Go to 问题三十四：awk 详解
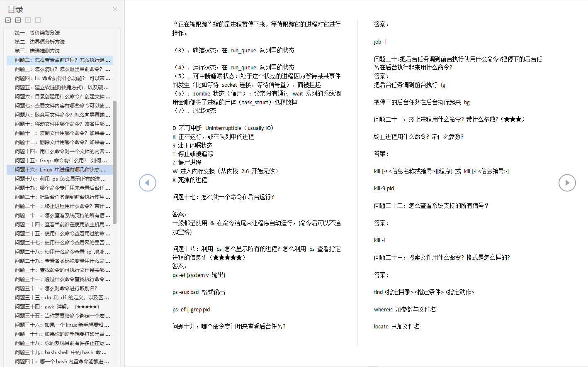588x367 pixels. click(60, 307)
